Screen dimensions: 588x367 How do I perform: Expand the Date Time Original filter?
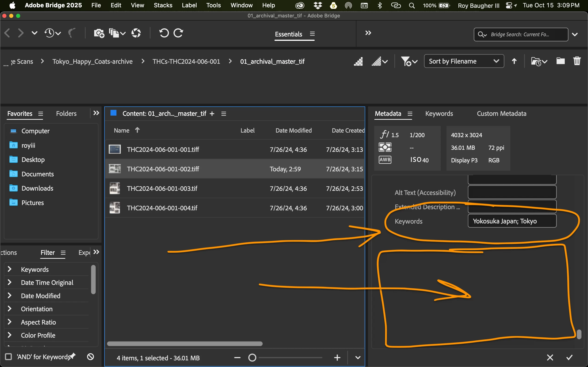[10, 282]
